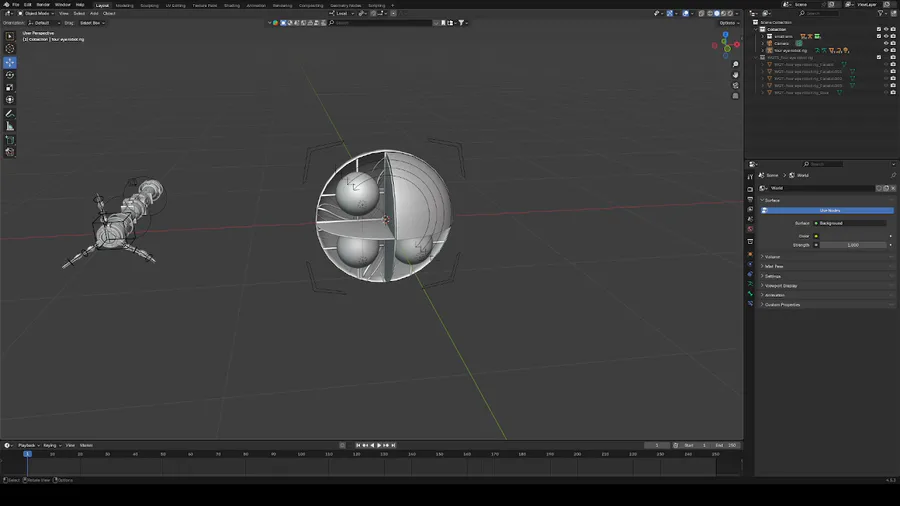Viewport: 900px width, 506px height.
Task: Toggle camera view in the viewport
Action: tap(735, 85)
